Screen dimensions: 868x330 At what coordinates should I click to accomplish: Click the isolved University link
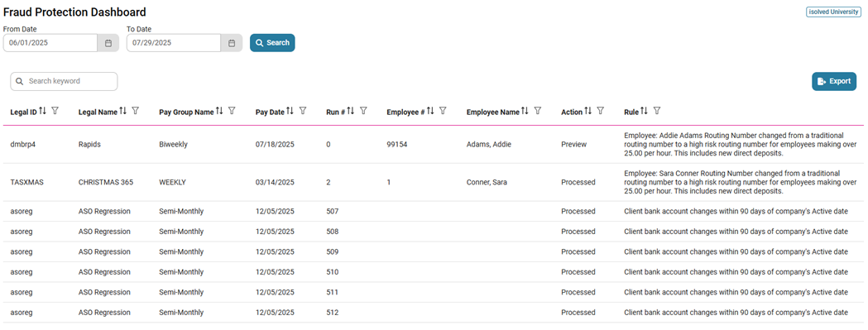(x=834, y=12)
